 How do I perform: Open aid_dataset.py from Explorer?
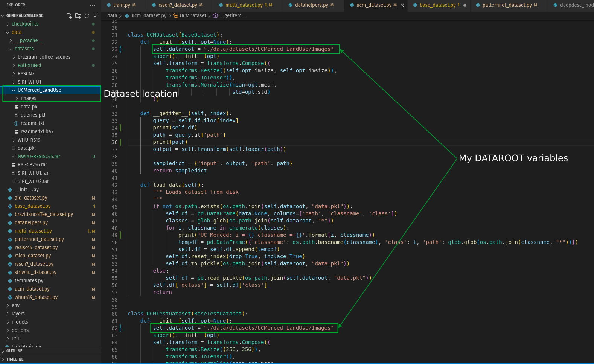31,198
